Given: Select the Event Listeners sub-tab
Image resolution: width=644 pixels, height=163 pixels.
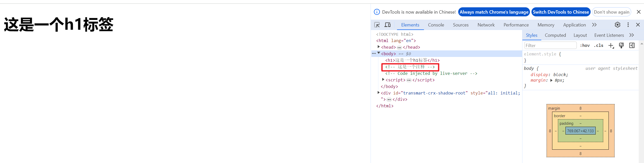Looking at the screenshot, I should click(x=609, y=35).
